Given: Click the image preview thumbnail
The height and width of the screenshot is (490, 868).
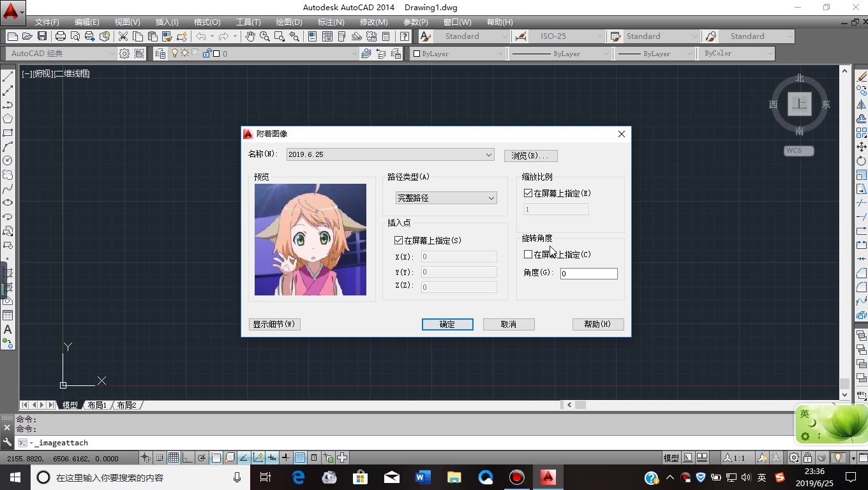Looking at the screenshot, I should pos(310,239).
